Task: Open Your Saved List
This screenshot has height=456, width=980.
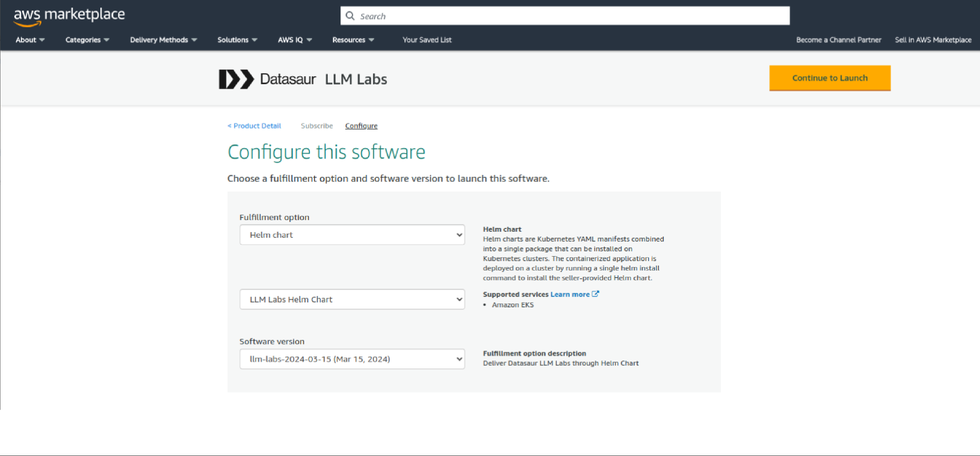Action: click(427, 39)
